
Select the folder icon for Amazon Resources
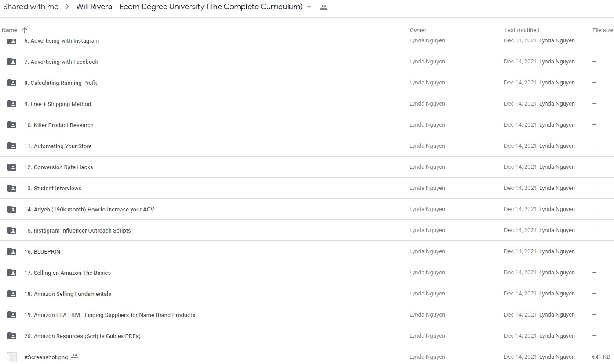tap(12, 336)
